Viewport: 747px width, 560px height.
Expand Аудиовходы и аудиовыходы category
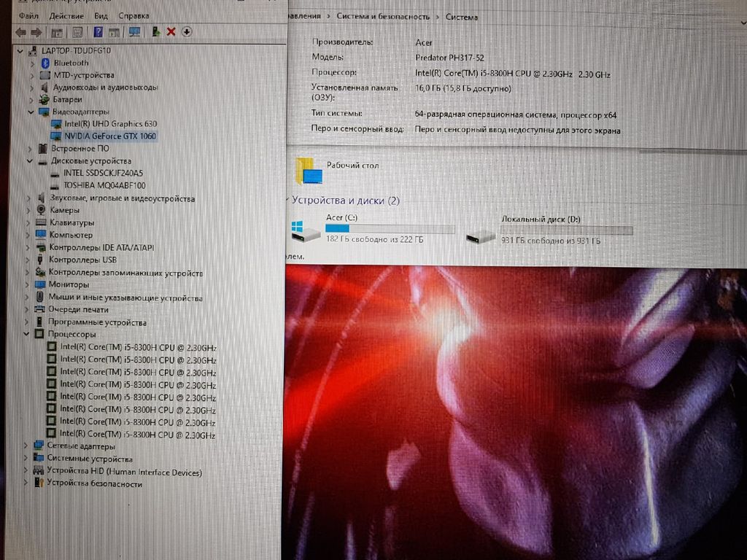32,87
